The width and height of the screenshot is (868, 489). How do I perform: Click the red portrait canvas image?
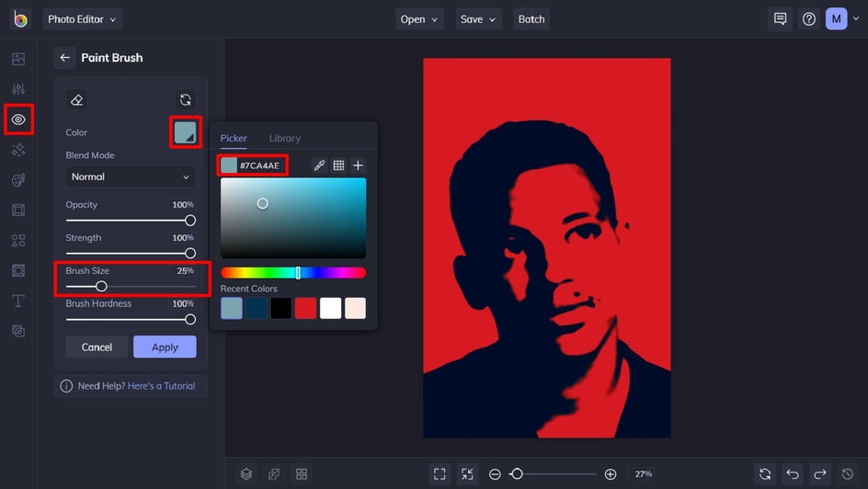click(x=547, y=248)
